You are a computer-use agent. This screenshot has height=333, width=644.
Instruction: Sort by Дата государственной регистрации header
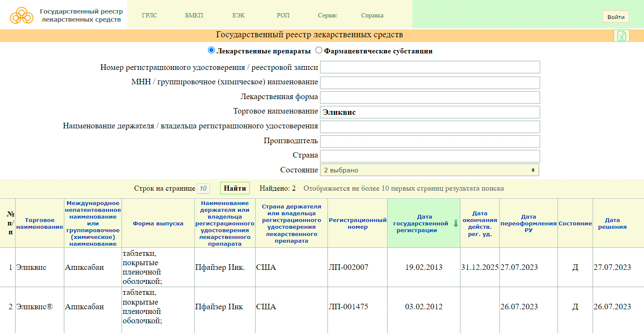[420, 223]
